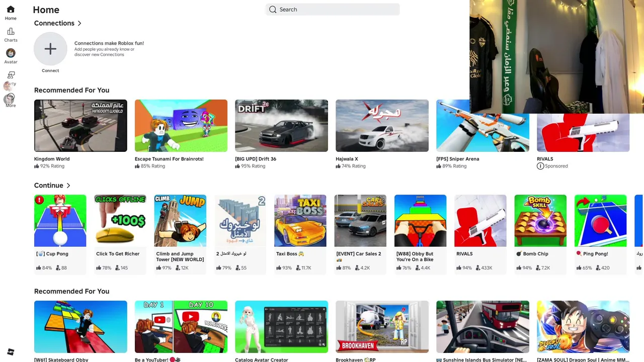Focus the Search input field
The width and height of the screenshot is (644, 362).
(333, 10)
